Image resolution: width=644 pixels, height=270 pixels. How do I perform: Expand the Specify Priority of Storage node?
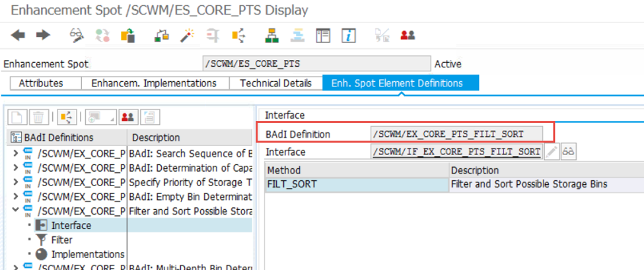(x=15, y=182)
